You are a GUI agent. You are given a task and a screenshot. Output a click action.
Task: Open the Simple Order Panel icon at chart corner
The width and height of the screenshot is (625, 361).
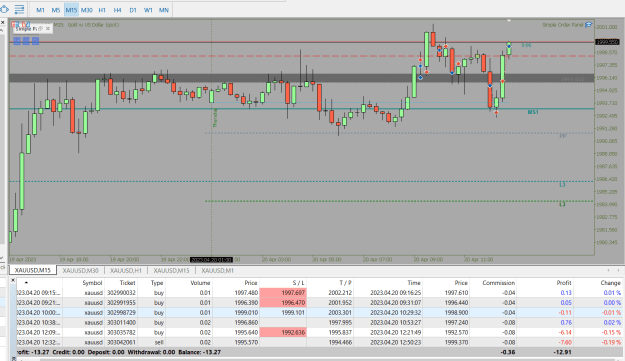tap(588, 25)
